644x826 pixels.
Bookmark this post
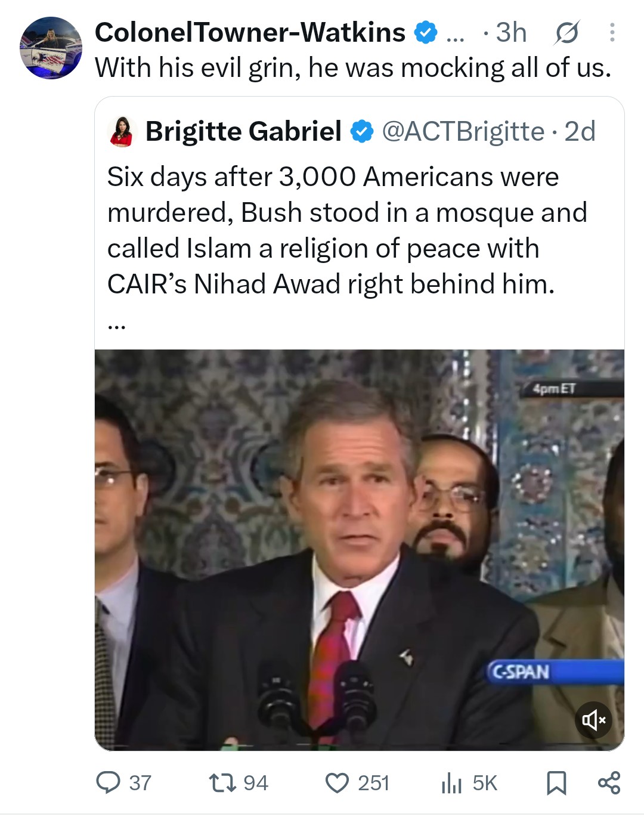tap(556, 783)
